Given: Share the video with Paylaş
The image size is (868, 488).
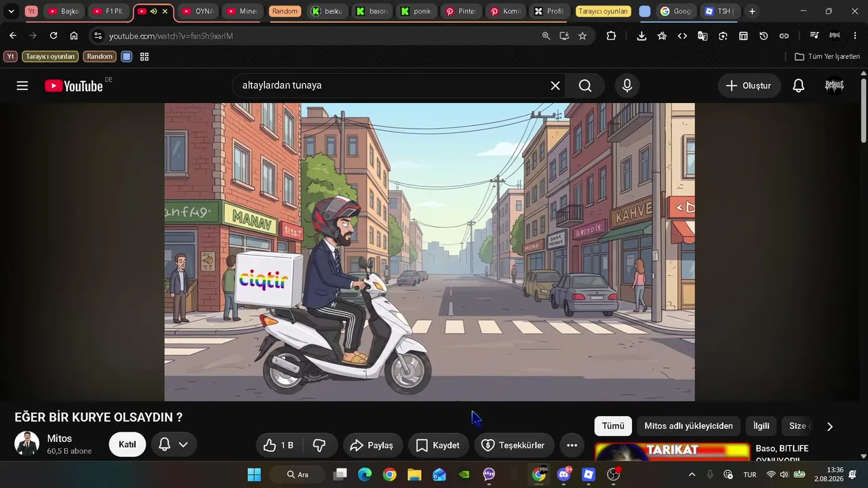Looking at the screenshot, I should click(373, 445).
